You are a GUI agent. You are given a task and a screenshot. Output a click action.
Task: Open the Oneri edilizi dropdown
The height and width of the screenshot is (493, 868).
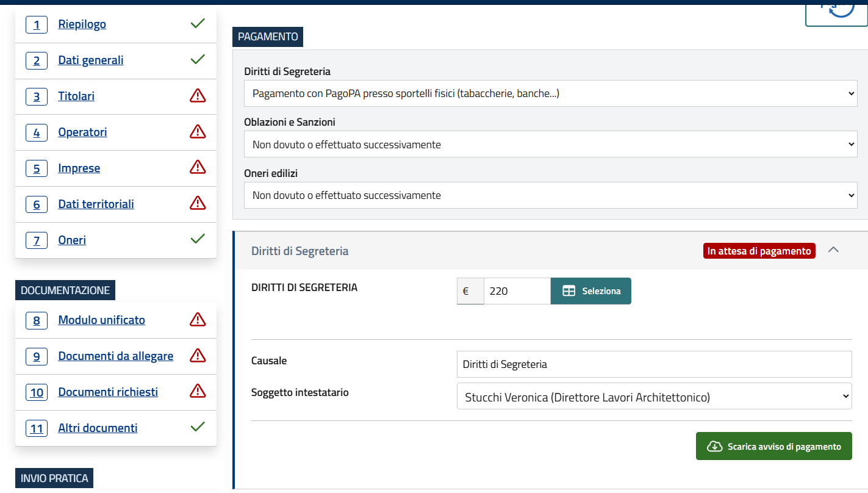(x=550, y=195)
